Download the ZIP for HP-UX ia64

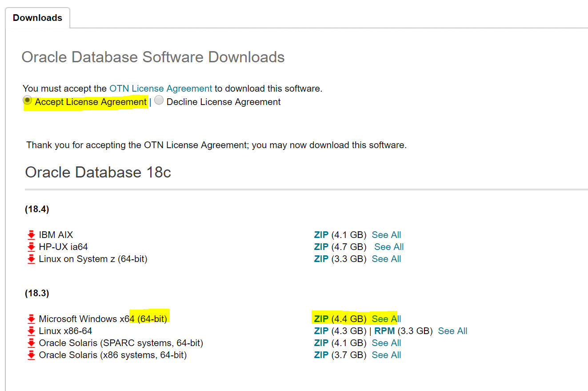tap(320, 246)
